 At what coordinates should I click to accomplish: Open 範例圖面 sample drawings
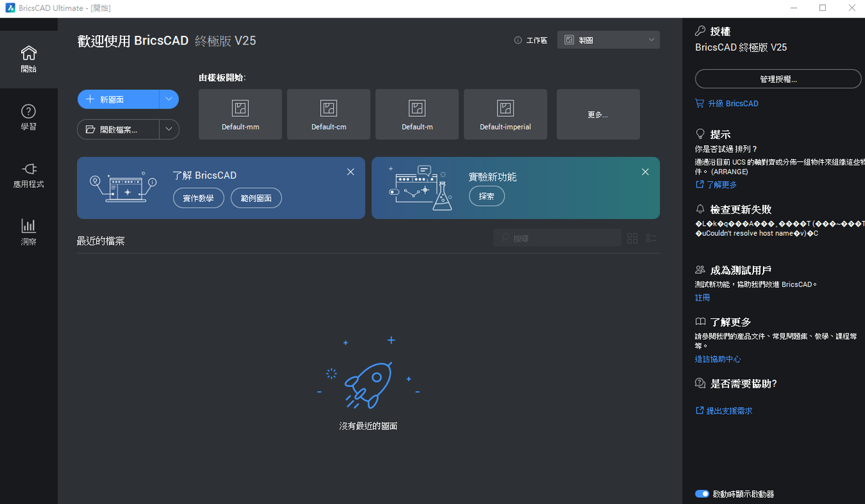(x=256, y=198)
